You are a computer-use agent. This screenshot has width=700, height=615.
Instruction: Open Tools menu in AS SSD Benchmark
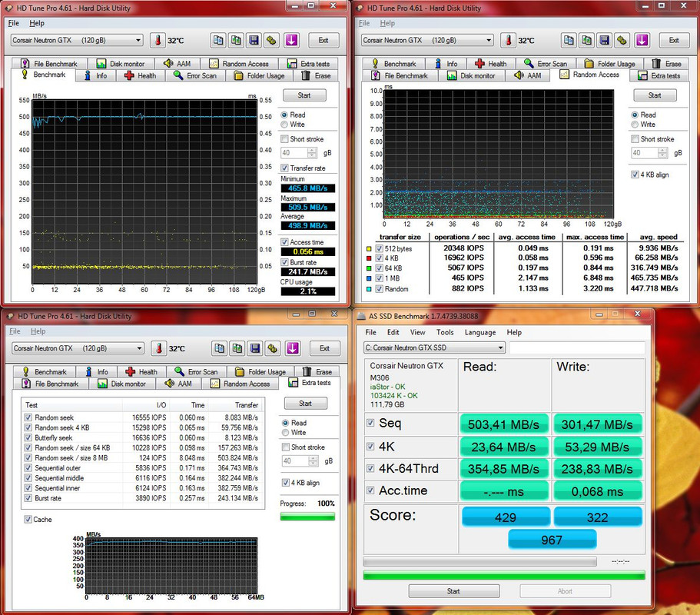(445, 332)
